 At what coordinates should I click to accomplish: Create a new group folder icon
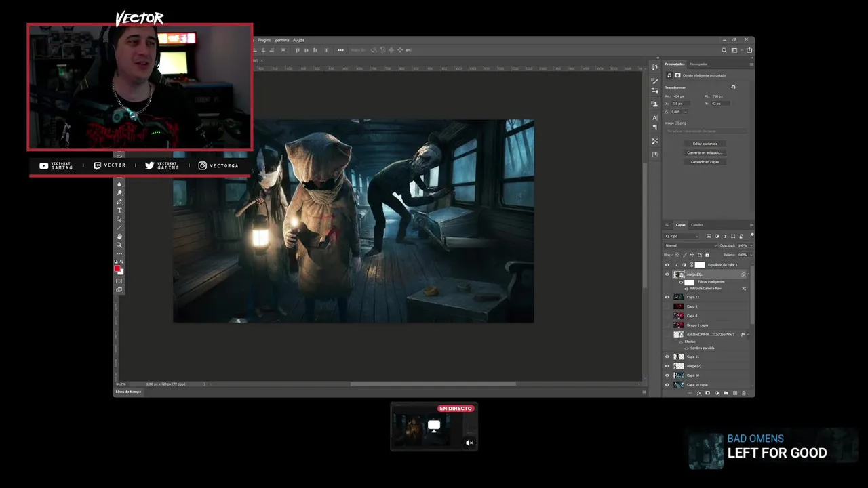[726, 393]
